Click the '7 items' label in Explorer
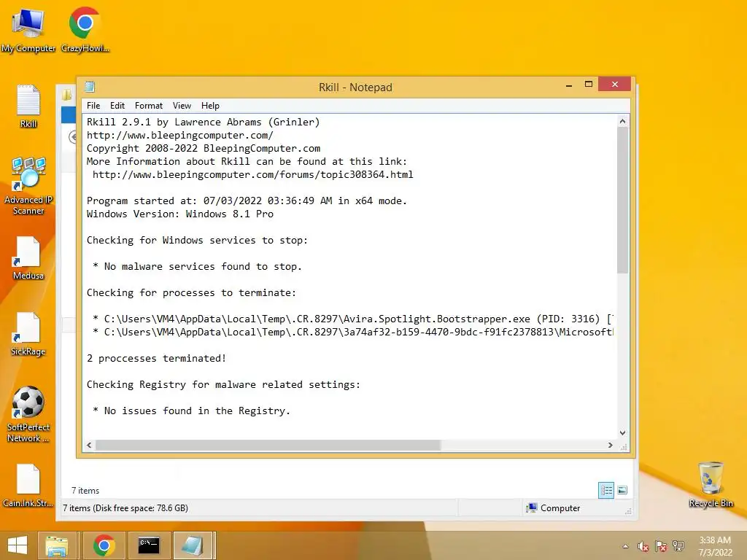 coord(85,491)
